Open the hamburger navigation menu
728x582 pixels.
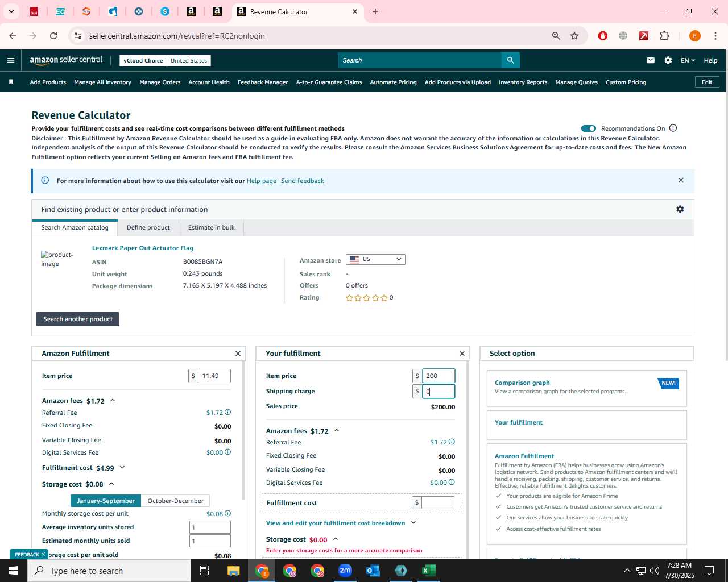(11, 60)
